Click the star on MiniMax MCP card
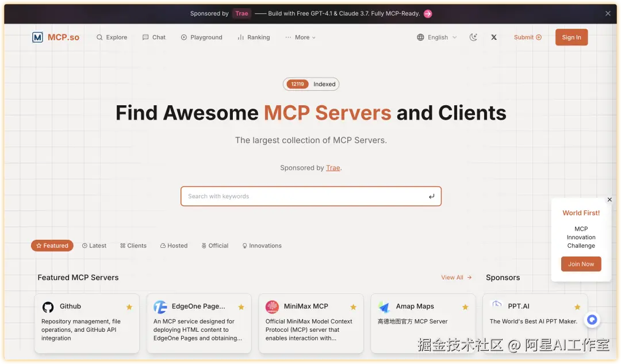 click(x=353, y=307)
